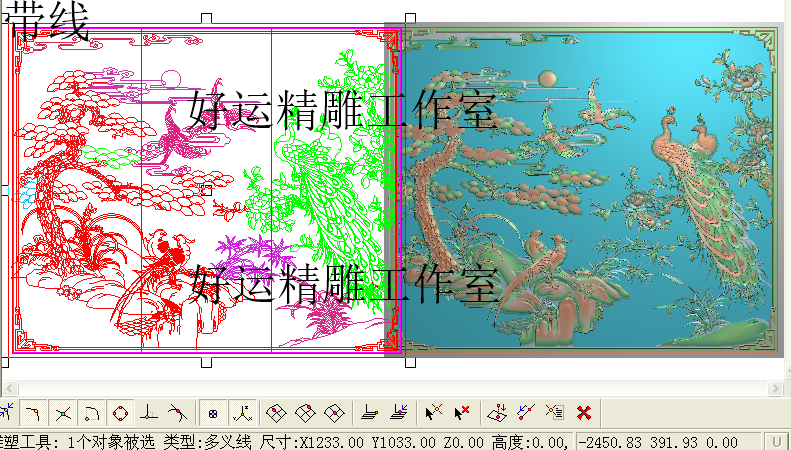Click the bottom middle selection handle

[x=206, y=362]
